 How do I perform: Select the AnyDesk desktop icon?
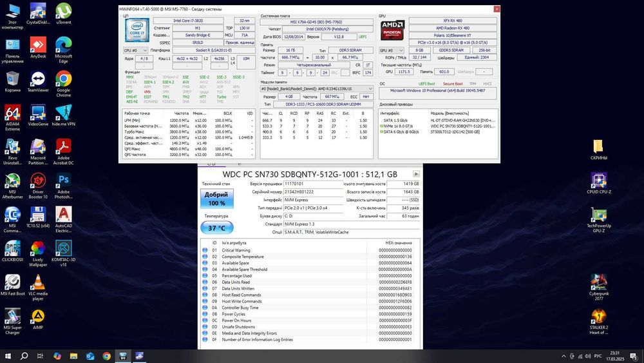[38, 48]
